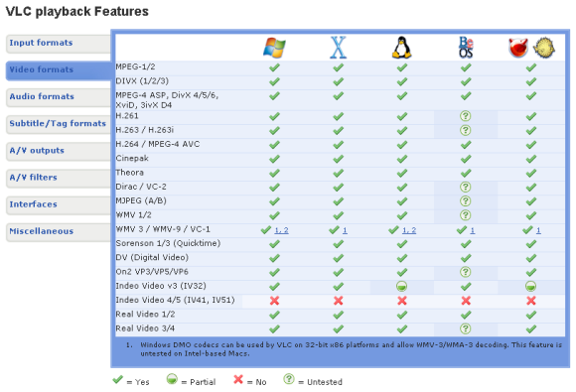
Task: Follow footnote link 1 under BSD column
Action: (538, 230)
